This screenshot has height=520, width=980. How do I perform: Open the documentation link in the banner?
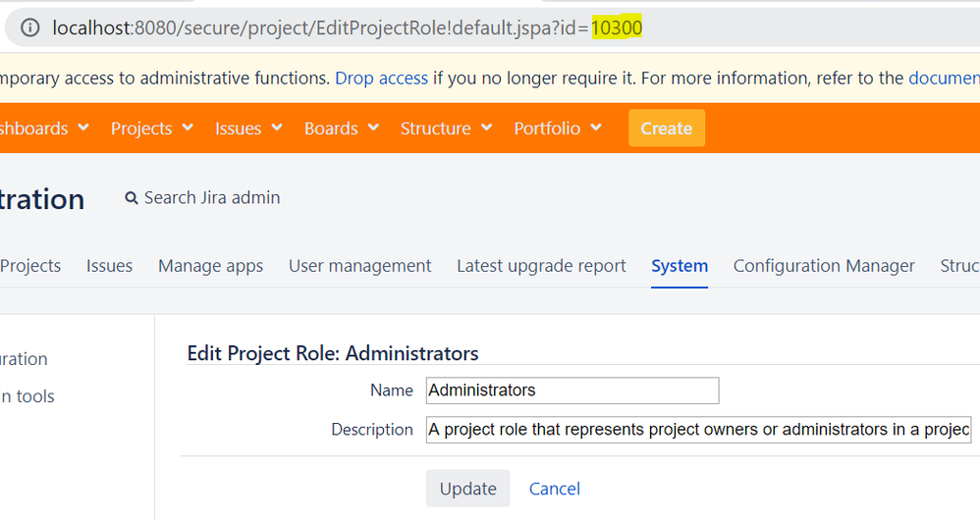pyautogui.click(x=944, y=78)
